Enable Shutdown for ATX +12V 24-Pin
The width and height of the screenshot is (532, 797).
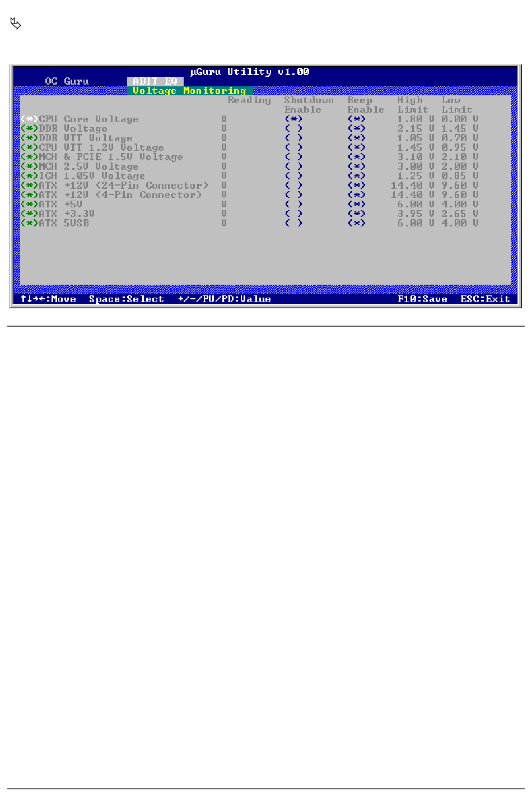pyautogui.click(x=293, y=186)
